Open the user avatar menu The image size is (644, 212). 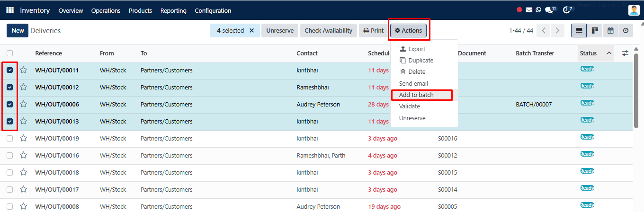[634, 10]
